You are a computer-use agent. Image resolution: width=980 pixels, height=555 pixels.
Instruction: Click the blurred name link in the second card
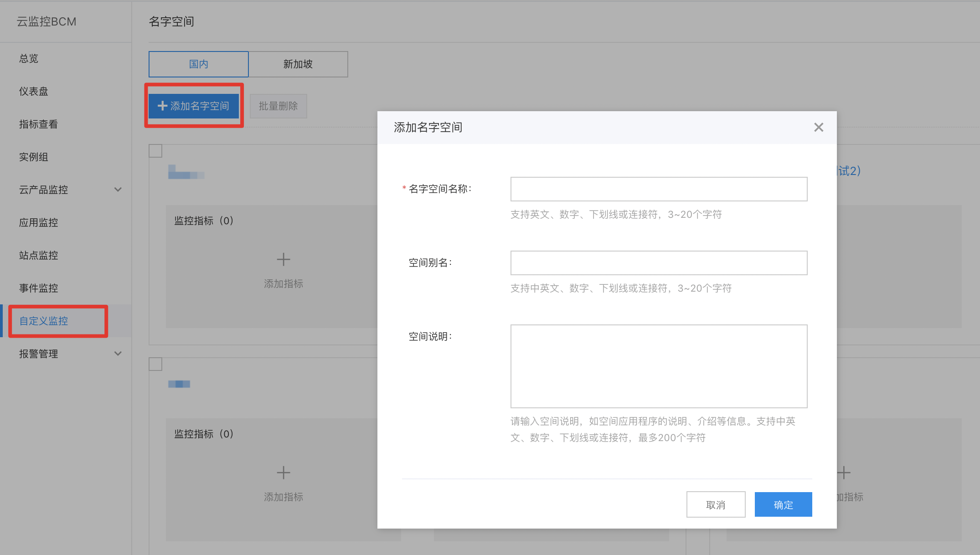point(179,384)
